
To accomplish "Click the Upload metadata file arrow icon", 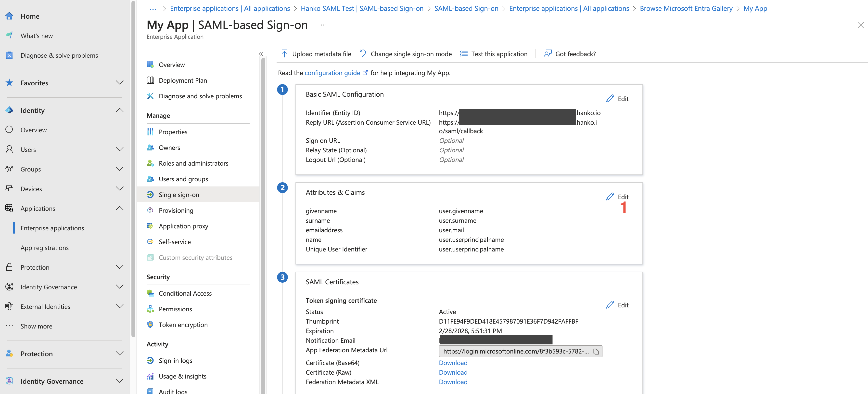I will click(284, 54).
